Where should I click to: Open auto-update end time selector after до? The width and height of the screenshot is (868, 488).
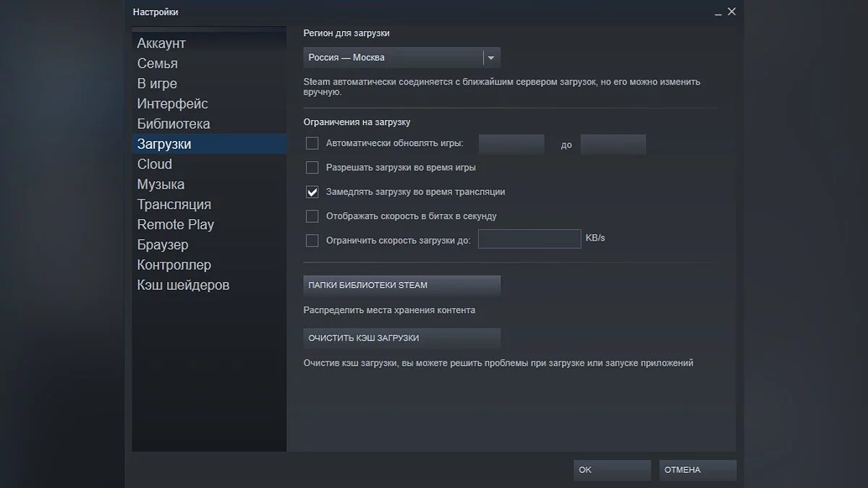[613, 145]
